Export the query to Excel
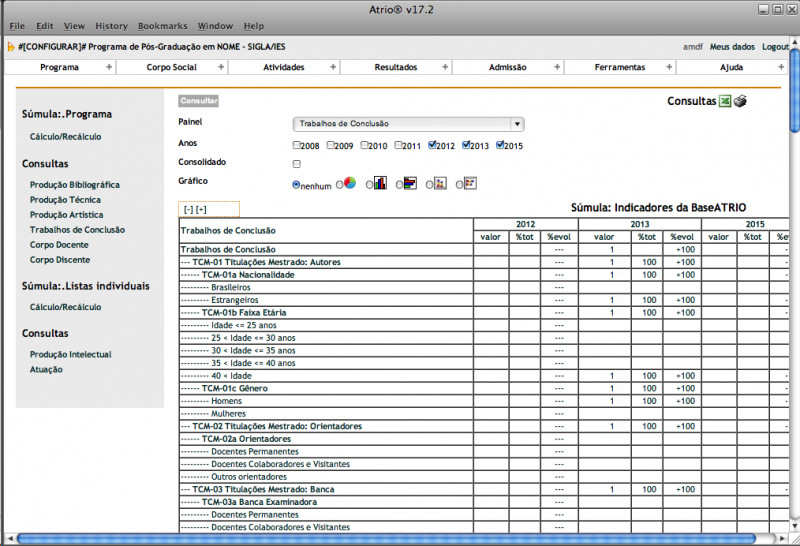This screenshot has width=800, height=546. point(726,101)
